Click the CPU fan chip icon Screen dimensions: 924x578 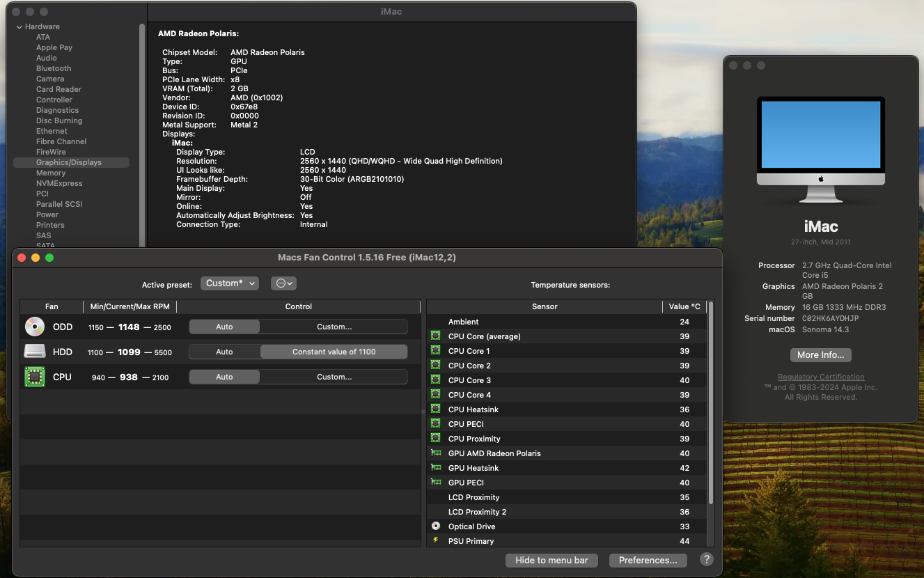[x=34, y=377]
